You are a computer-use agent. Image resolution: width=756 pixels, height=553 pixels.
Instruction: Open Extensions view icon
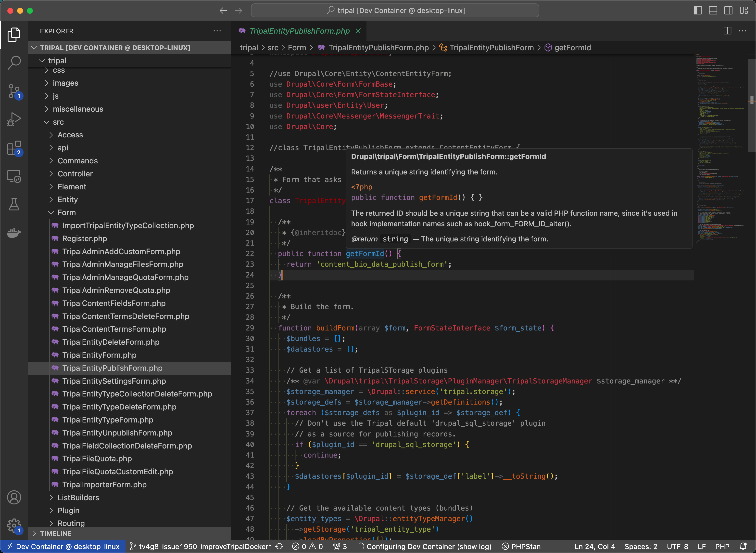point(14,148)
